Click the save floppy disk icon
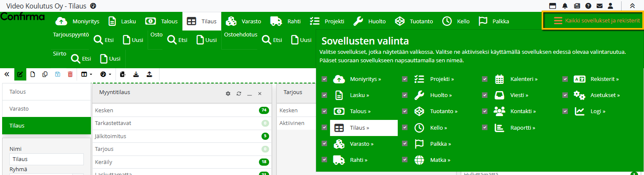 [x=58, y=74]
